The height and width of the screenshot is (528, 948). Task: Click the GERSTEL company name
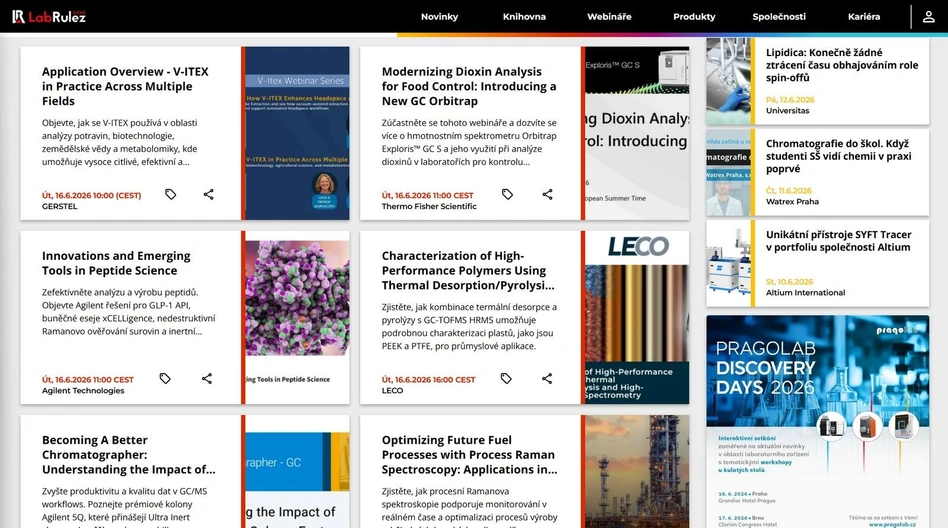click(x=59, y=206)
